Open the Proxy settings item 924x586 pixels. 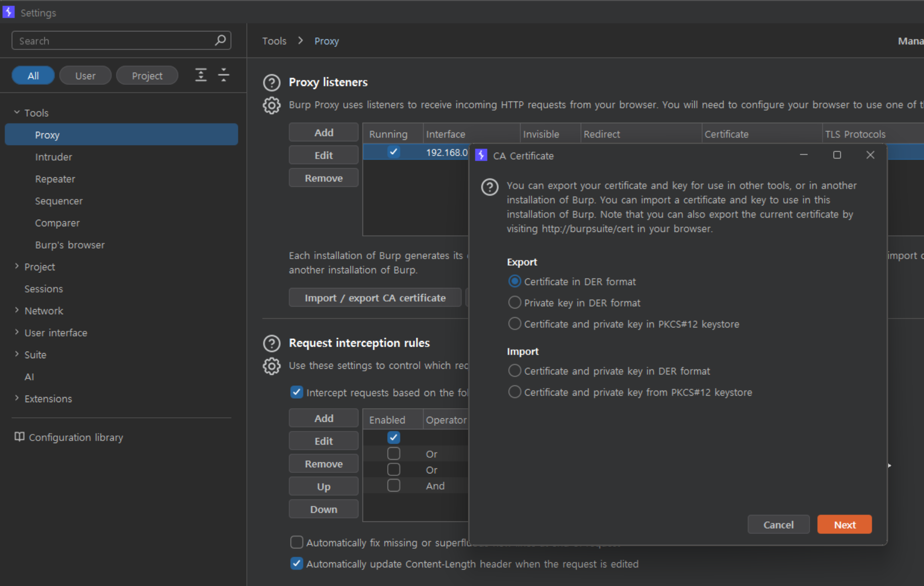[121, 134]
